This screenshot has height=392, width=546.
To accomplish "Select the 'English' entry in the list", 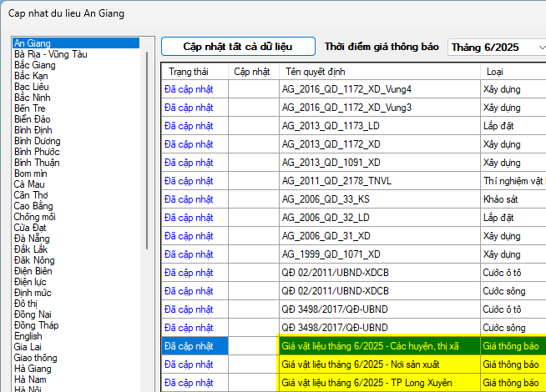I will tap(28, 336).
